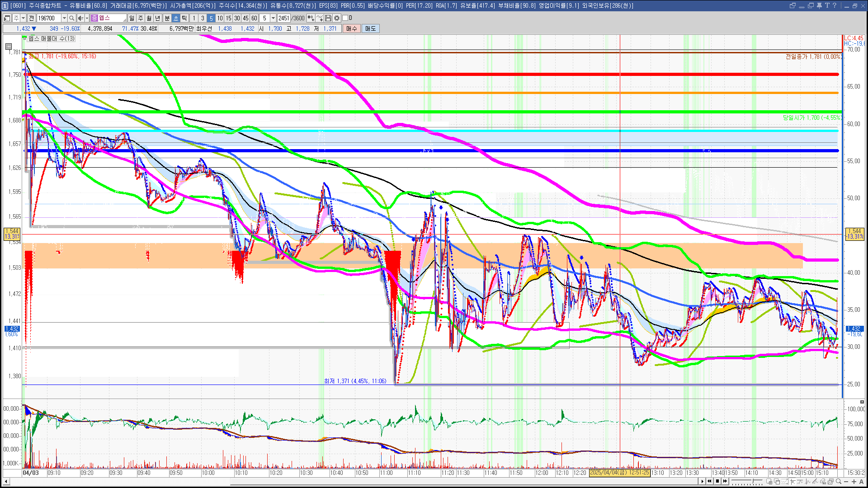Click the chart grid icon at left of price axis
This screenshot has height=488, width=868.
(8, 46)
